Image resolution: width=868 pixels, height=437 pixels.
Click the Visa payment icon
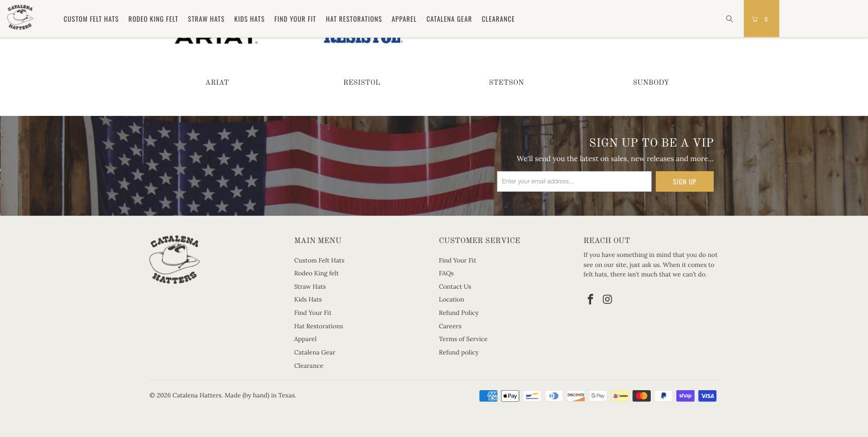707,396
